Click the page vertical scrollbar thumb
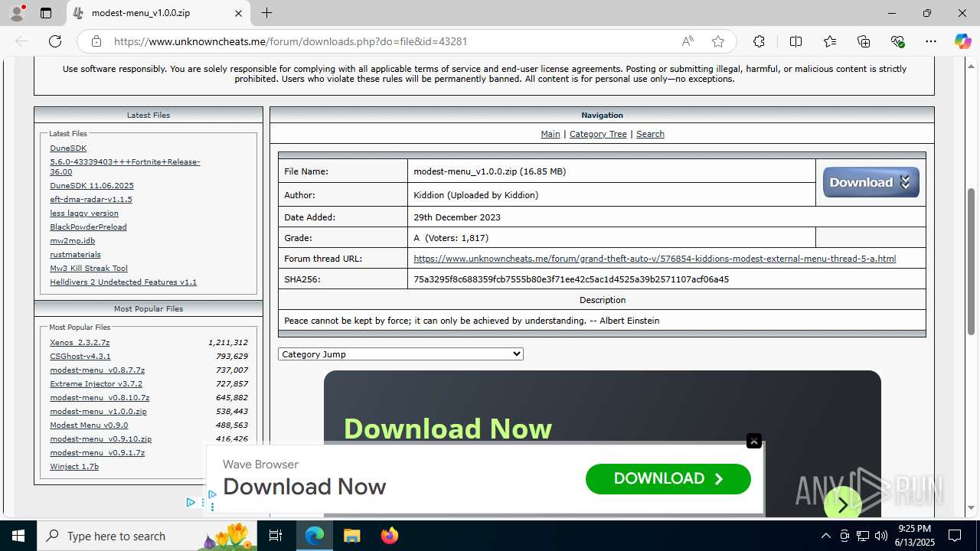This screenshot has height=551, width=980. 972,260
